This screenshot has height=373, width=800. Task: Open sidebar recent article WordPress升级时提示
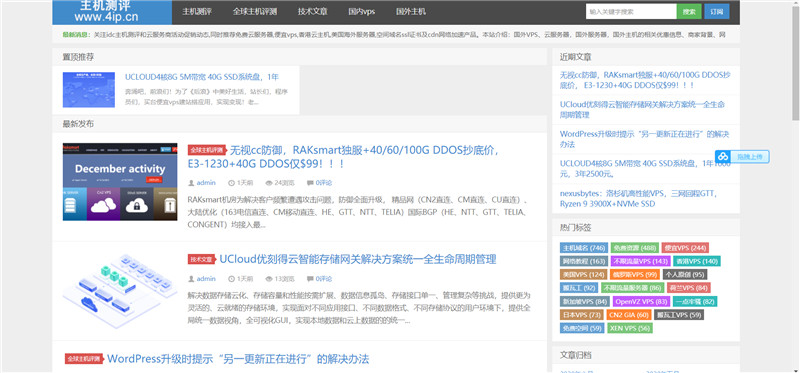644,139
